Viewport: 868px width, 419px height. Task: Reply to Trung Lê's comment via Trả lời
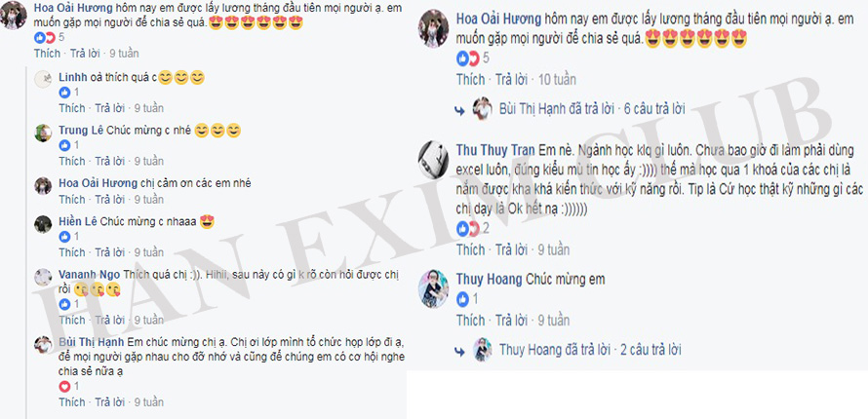(x=109, y=161)
